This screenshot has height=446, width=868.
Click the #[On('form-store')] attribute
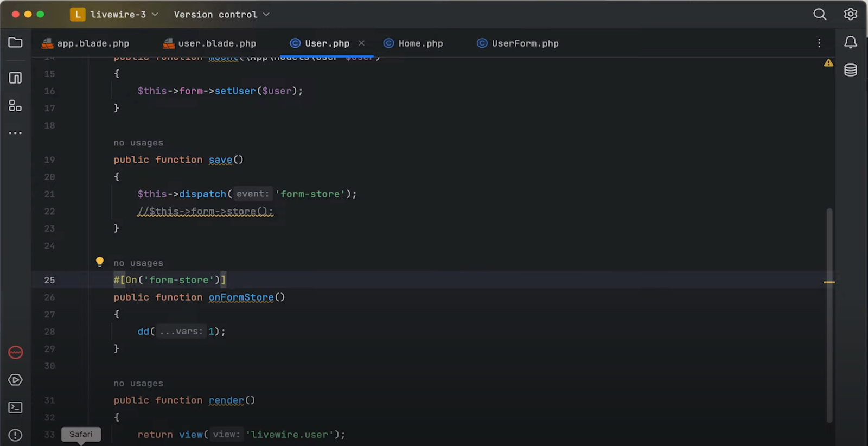click(170, 280)
